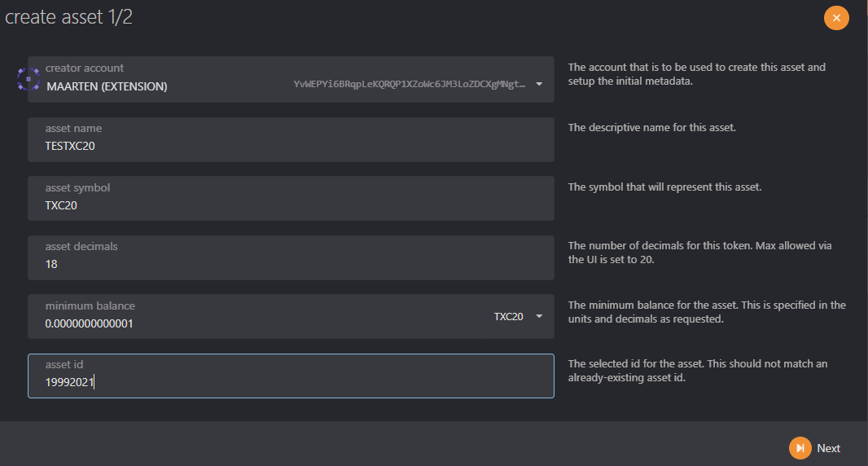Image resolution: width=868 pixels, height=466 pixels.
Task: Click the minimum balance help description
Action: pyautogui.click(x=706, y=312)
